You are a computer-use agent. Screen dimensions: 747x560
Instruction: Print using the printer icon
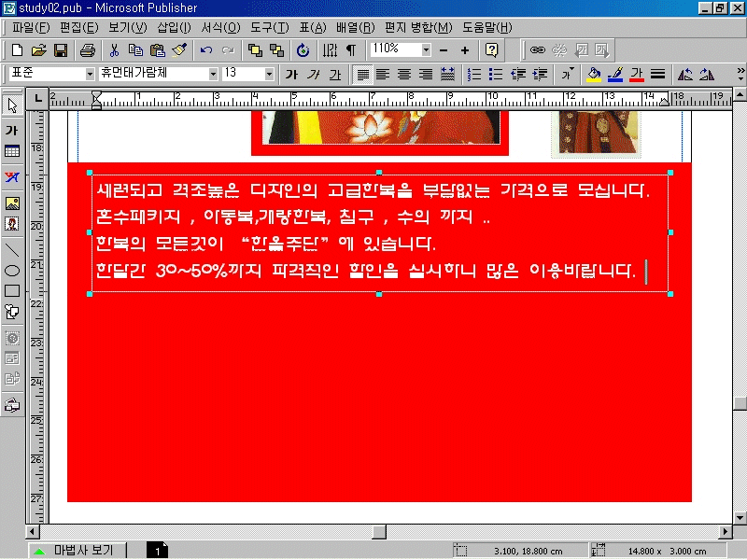pyautogui.click(x=88, y=50)
